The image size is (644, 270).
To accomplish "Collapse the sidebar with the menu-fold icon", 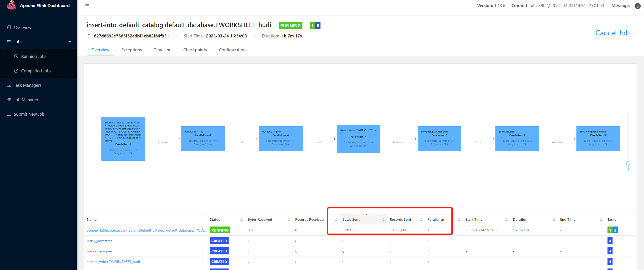I will [87, 5].
